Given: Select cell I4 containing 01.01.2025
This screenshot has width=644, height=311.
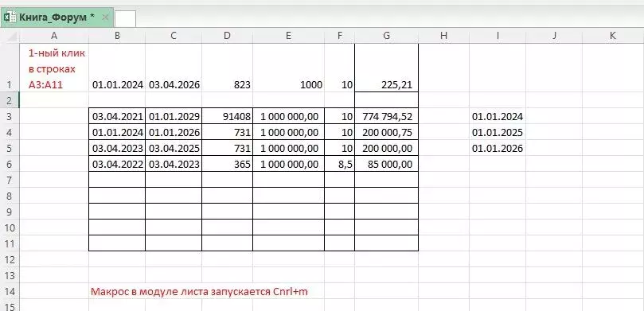Looking at the screenshot, I should point(498,132).
